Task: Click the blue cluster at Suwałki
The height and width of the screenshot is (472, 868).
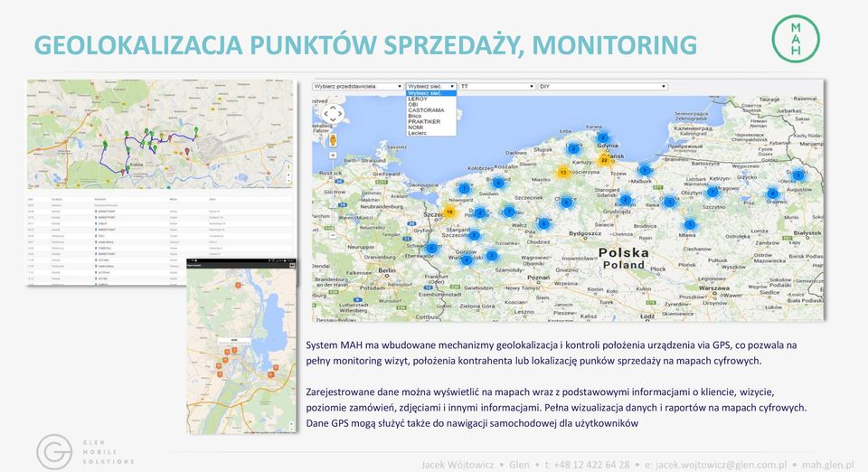Action: [797, 175]
